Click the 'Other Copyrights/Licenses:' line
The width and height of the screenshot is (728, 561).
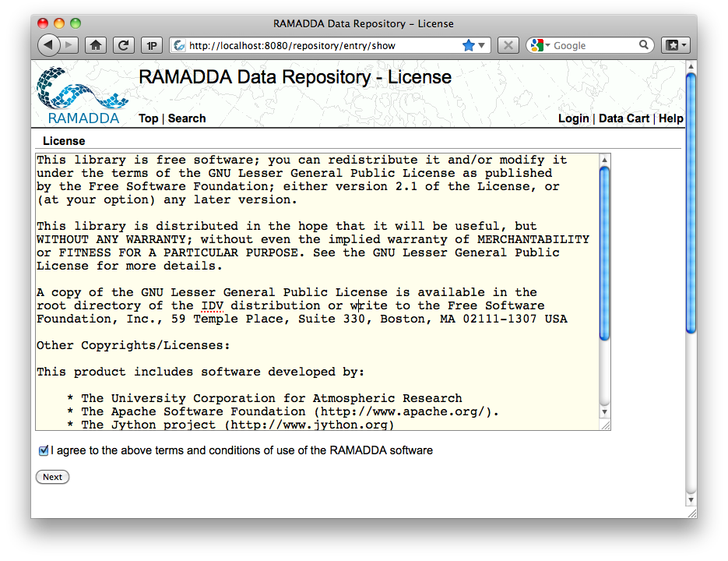click(x=133, y=345)
